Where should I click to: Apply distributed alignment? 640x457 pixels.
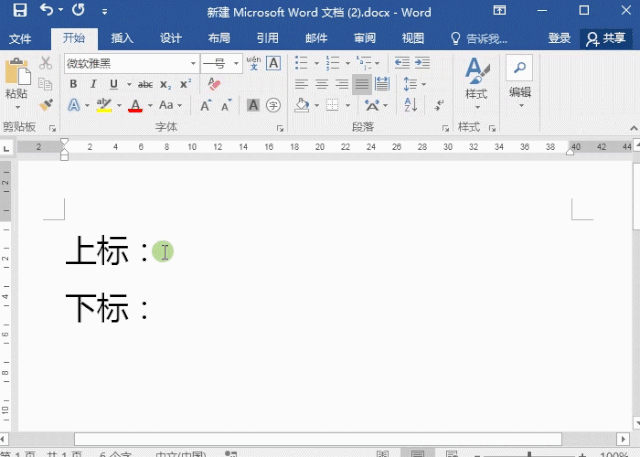382,84
